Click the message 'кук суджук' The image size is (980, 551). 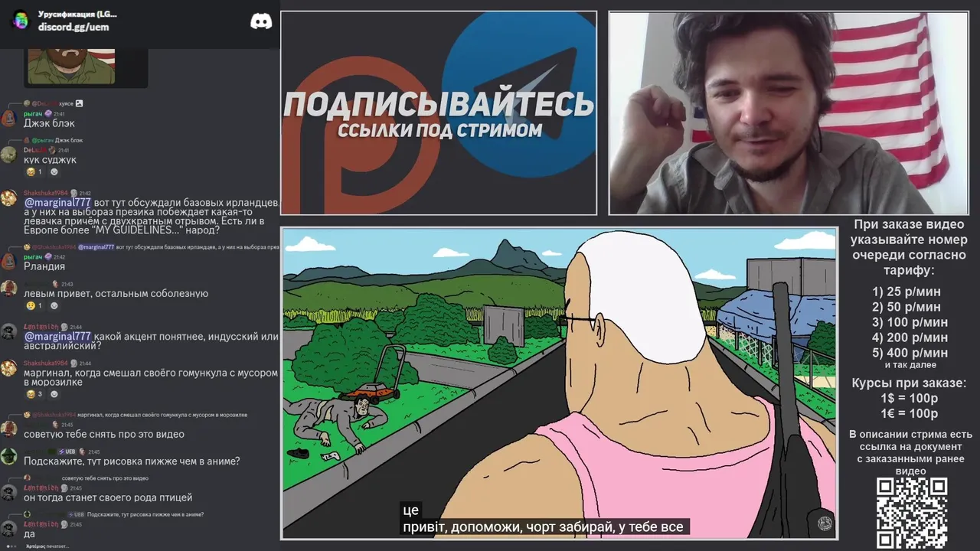[x=51, y=160]
